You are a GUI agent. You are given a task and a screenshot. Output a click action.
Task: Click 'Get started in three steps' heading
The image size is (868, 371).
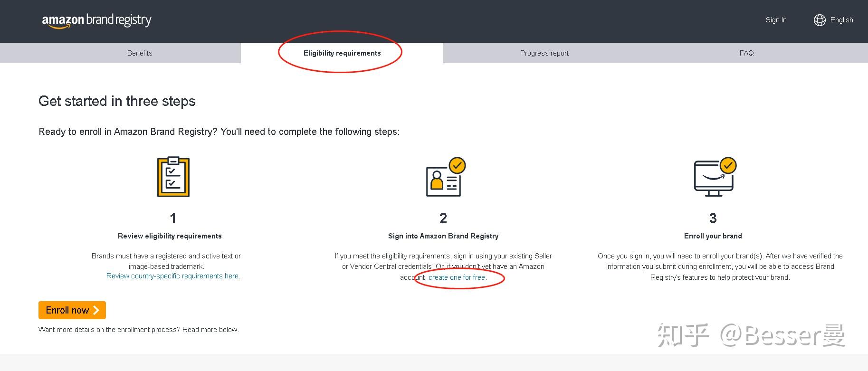(117, 101)
